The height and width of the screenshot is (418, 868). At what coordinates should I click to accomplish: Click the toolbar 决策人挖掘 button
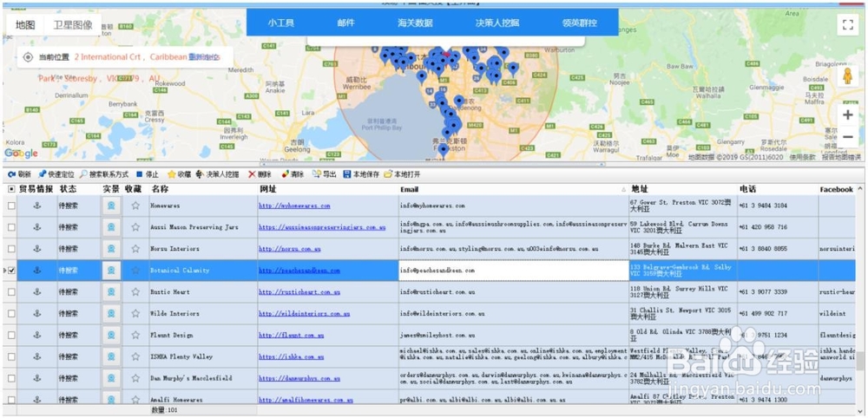click(218, 174)
